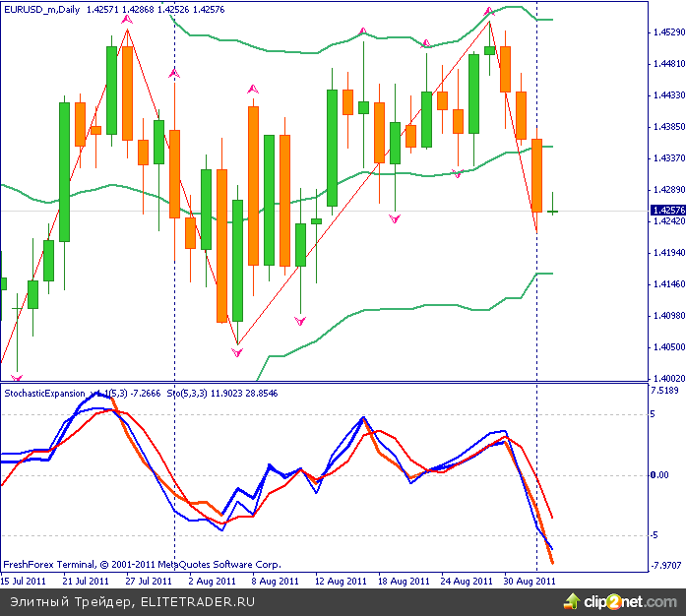Screen dimensions: 686x616
Task: Click the up fractal arrow at the late-August peak
Action: tap(489, 11)
